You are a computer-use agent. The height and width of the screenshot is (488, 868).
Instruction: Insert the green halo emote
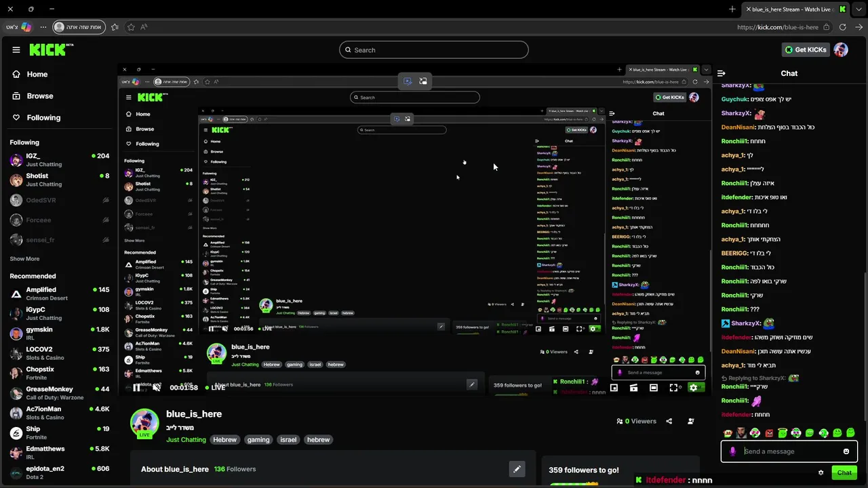pos(783,432)
